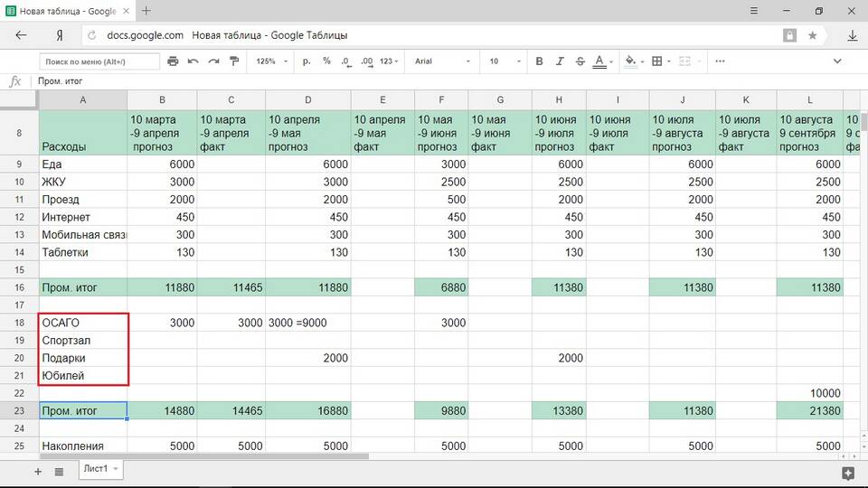Add a new sheet with plus button

pyautogui.click(x=38, y=472)
